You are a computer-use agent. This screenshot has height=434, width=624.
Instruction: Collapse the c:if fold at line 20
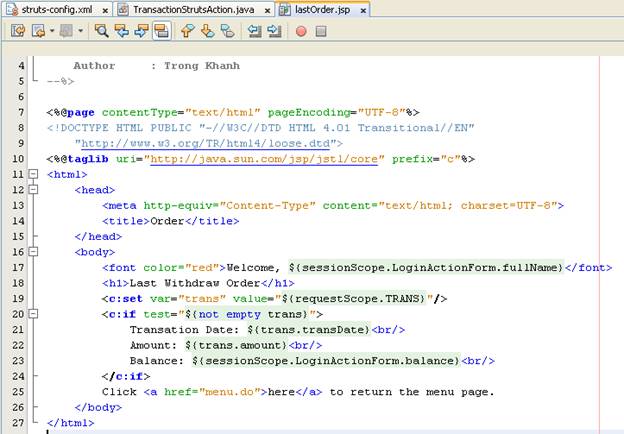[33, 314]
